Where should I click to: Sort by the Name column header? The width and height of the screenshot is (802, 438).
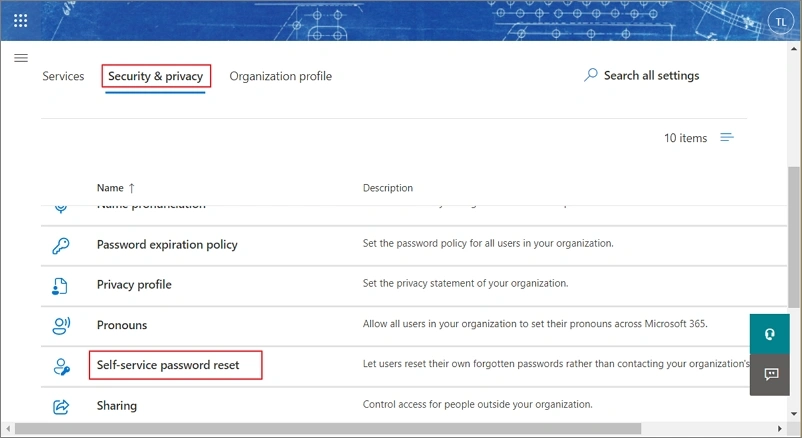pos(116,188)
